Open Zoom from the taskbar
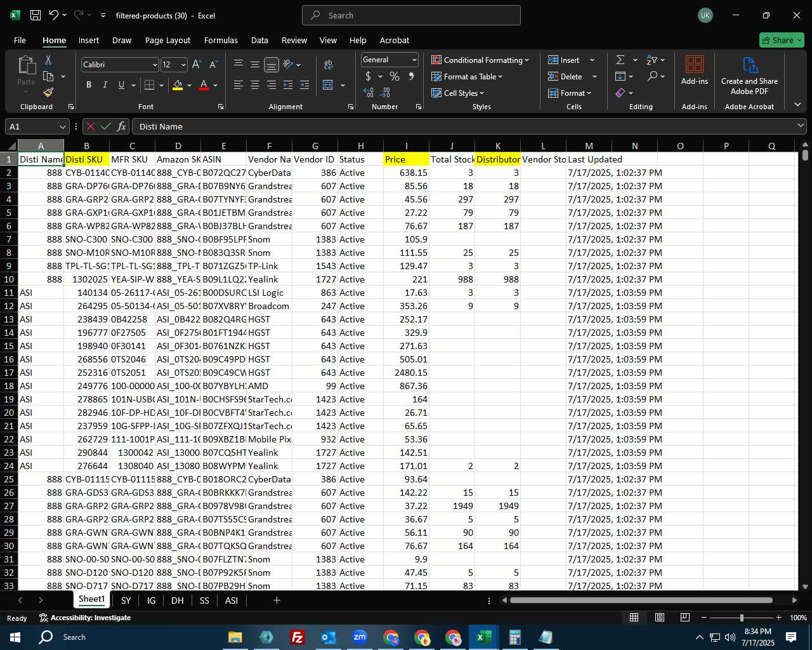Screen dimensions: 812x650 (x=360, y=637)
